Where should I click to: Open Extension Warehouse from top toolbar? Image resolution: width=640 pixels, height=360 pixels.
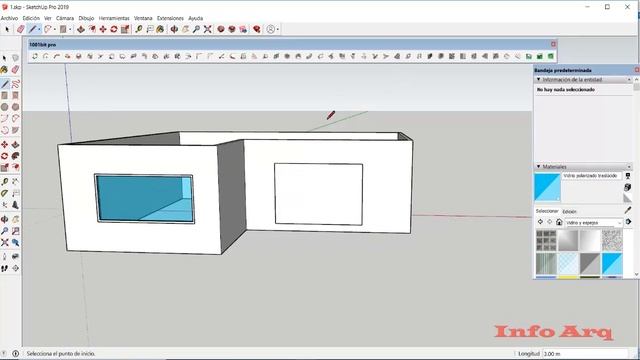point(232,29)
